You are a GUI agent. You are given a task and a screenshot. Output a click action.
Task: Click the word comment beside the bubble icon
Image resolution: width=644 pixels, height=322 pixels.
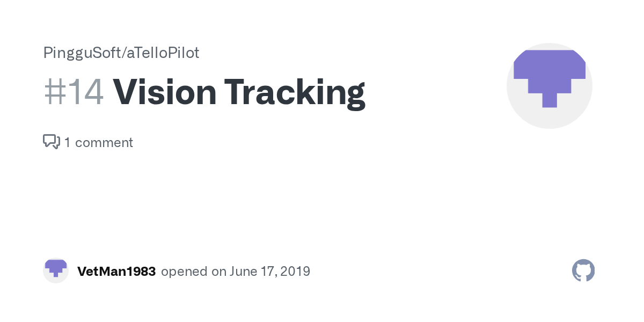click(x=104, y=143)
